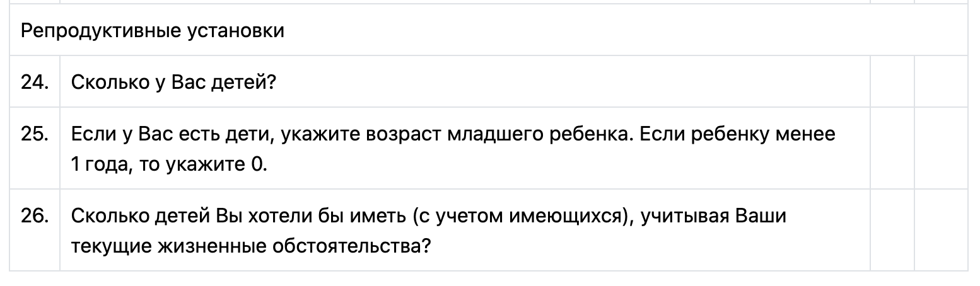The height and width of the screenshot is (286, 980).
Task: Click the line "Если у Вас есть дети..."
Action: (x=453, y=134)
